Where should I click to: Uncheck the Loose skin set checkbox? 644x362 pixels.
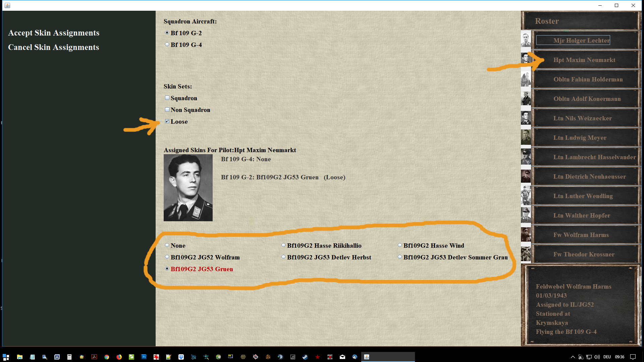pos(167,121)
